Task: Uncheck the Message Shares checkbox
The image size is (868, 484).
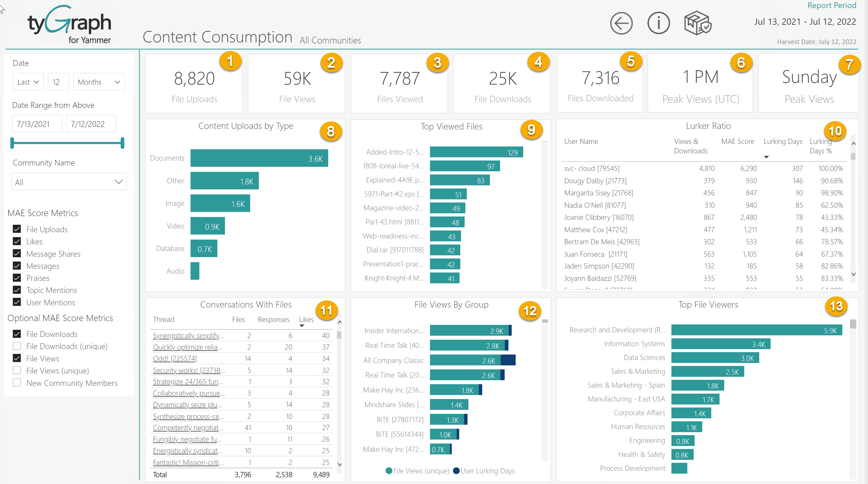Action: click(16, 253)
